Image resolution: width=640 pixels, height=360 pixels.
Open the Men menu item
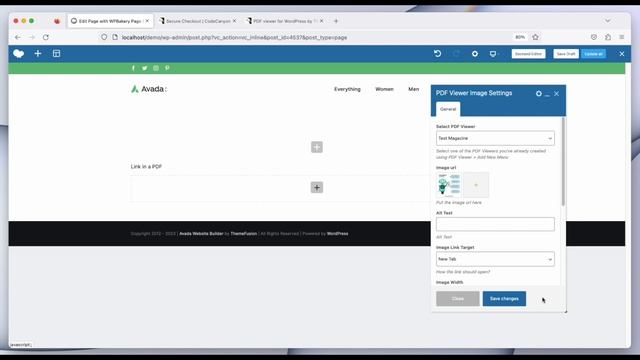[x=413, y=89]
